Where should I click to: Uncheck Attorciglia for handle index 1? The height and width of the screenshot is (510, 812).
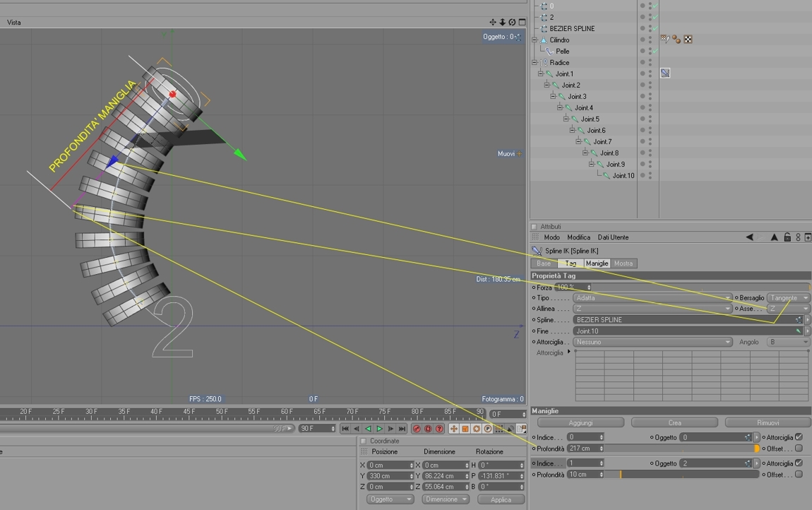pyautogui.click(x=799, y=463)
